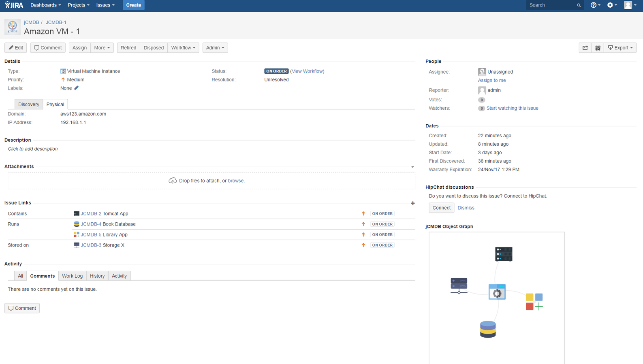
Task: Click the JCMDB-1 breadcrumb link
Action: pos(56,22)
